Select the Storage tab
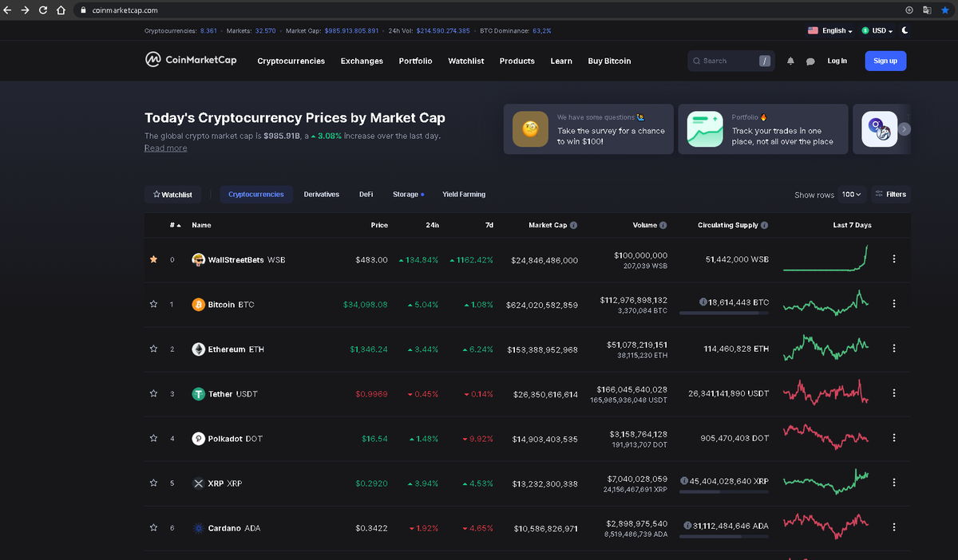This screenshot has width=958, height=560. pos(408,194)
